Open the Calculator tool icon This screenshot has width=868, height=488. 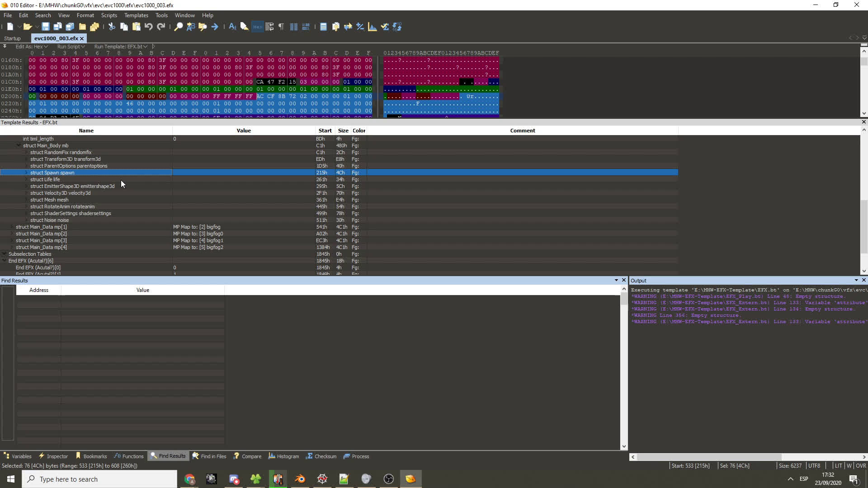pos(323,27)
